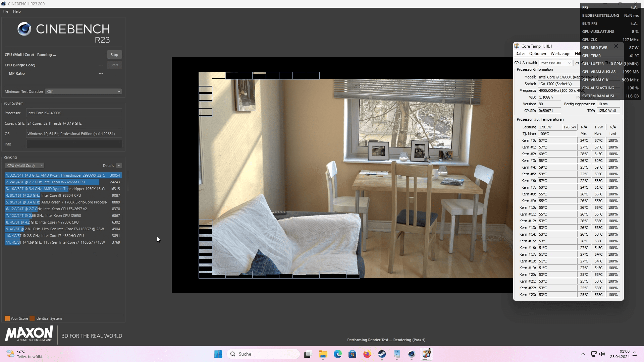The image size is (644, 362).
Task: Click the Task View icon
Action: tap(308, 354)
